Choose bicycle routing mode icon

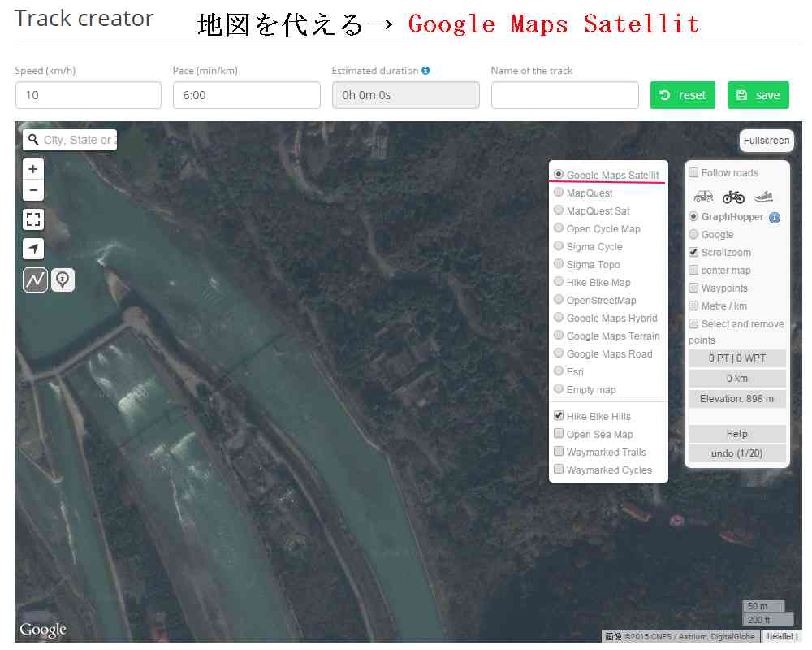pyautogui.click(x=733, y=197)
